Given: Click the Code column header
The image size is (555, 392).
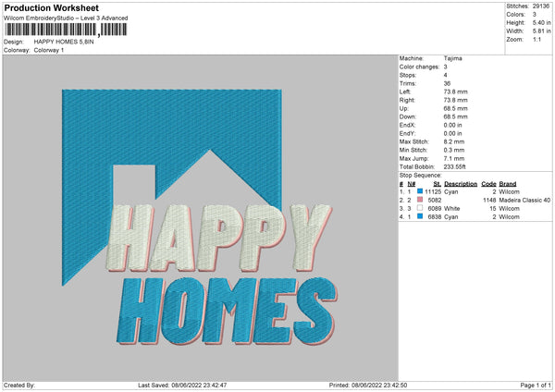Looking at the screenshot, I should [488, 184].
